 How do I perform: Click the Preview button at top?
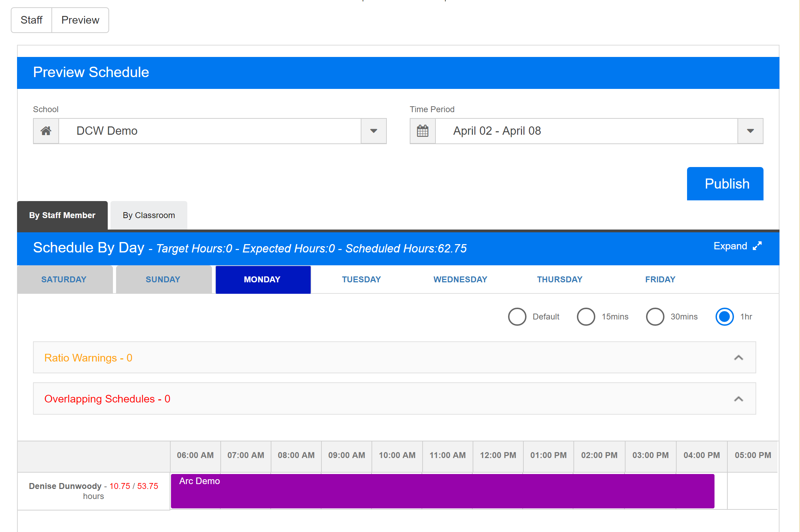(80, 20)
